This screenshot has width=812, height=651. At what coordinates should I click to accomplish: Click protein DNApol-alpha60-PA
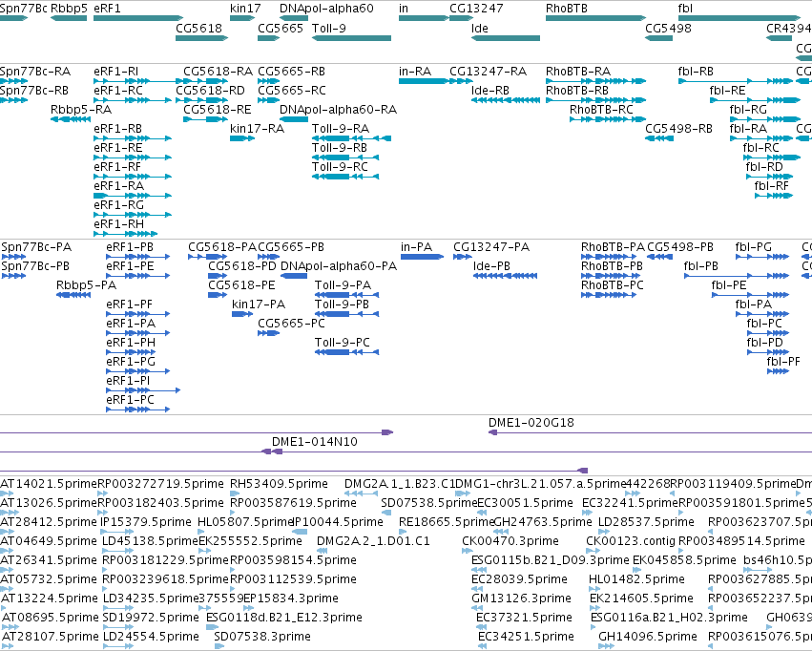point(294,276)
